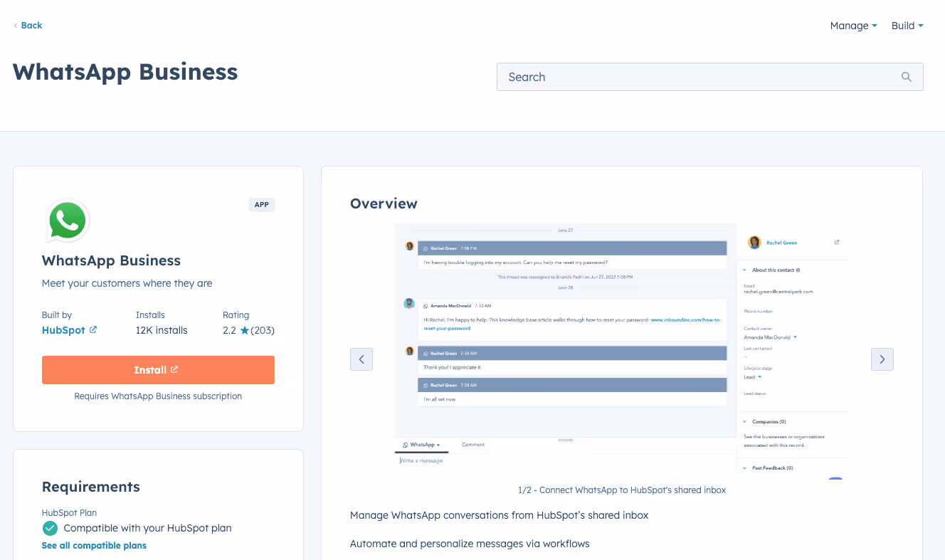Open the Build dropdown menu
This screenshot has height=560, width=945.
[x=907, y=26]
